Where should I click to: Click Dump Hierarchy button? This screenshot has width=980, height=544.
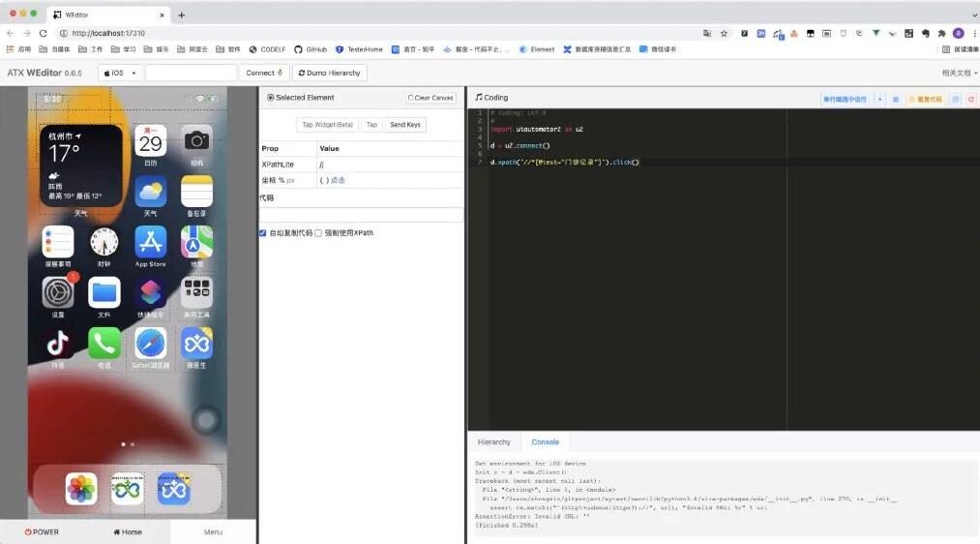pos(329,74)
